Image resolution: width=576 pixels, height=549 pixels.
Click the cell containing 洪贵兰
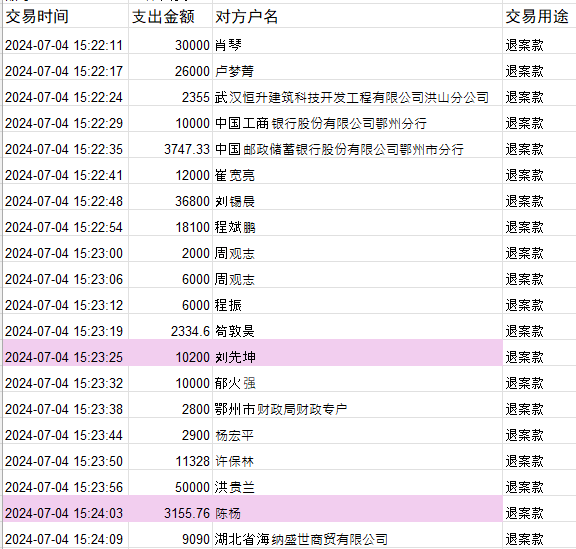pyautogui.click(x=357, y=487)
